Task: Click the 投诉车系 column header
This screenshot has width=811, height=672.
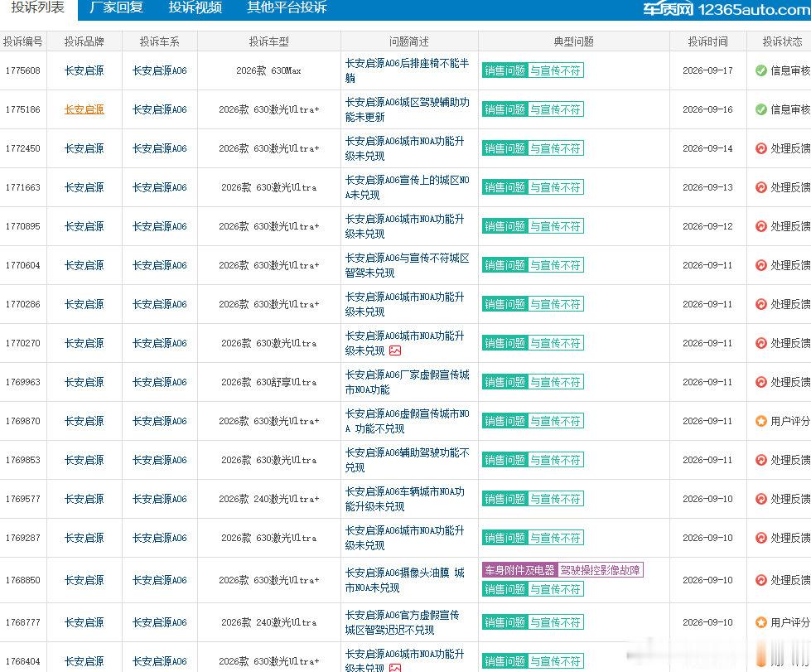Action: pyautogui.click(x=159, y=41)
